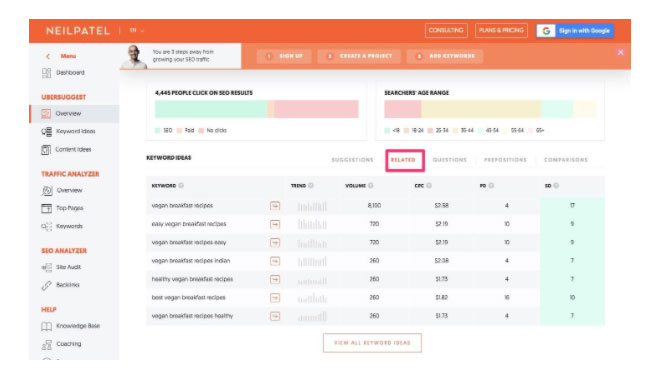
Task: Close the onboarding steps banner
Action: [x=620, y=52]
